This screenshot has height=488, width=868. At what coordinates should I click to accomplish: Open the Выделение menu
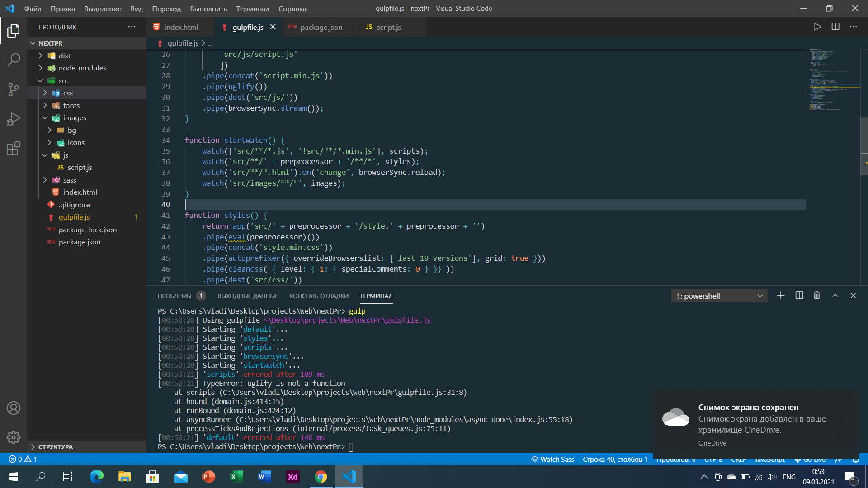pyautogui.click(x=103, y=9)
